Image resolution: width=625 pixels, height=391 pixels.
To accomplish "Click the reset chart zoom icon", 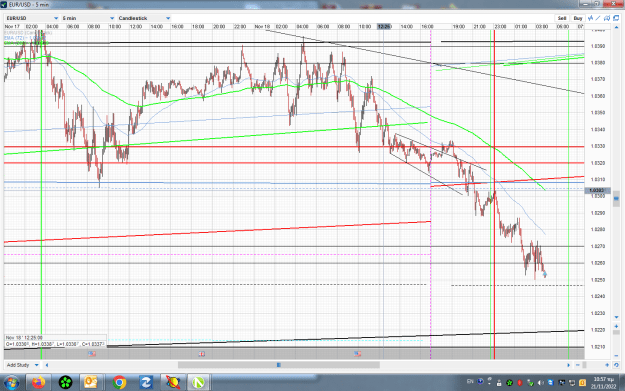I will (616, 365).
